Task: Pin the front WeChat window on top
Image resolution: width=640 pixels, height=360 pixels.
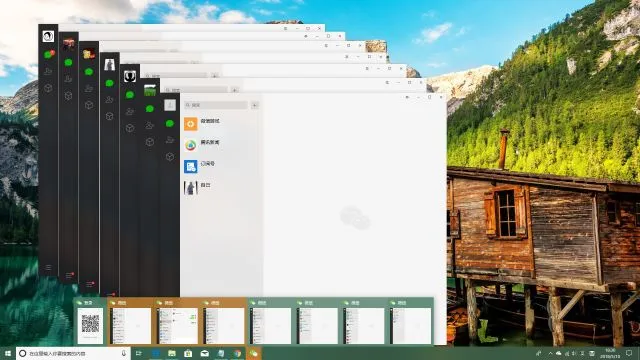Action: tap(407, 97)
